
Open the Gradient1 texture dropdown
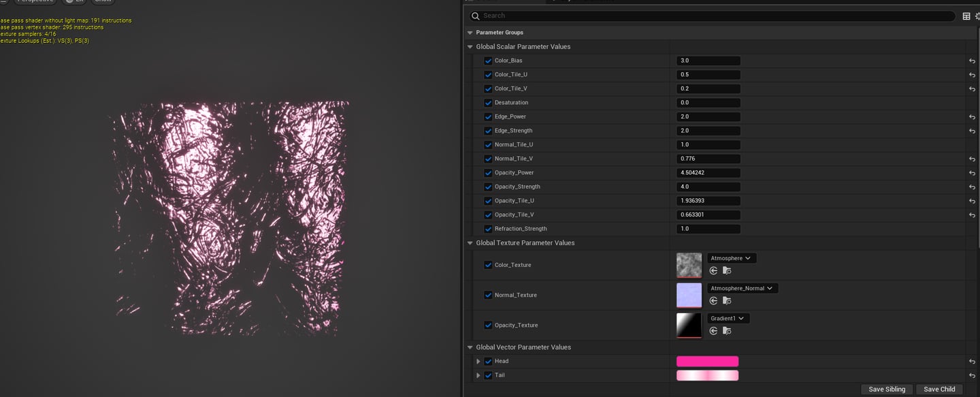coord(728,318)
